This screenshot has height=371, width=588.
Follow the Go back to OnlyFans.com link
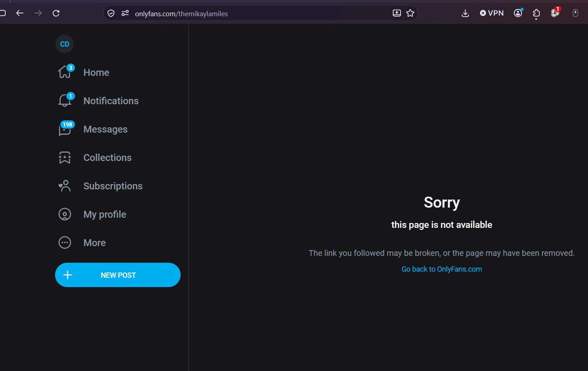[x=442, y=269]
